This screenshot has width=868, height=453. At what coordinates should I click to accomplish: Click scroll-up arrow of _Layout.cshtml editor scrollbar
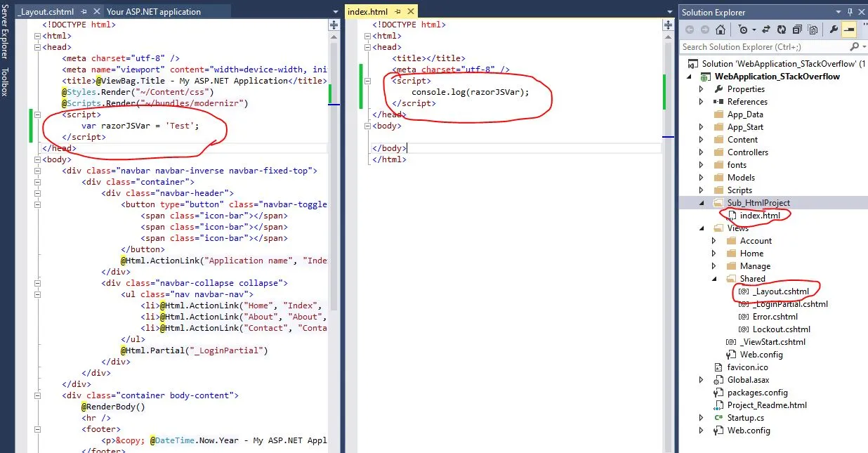tap(334, 36)
